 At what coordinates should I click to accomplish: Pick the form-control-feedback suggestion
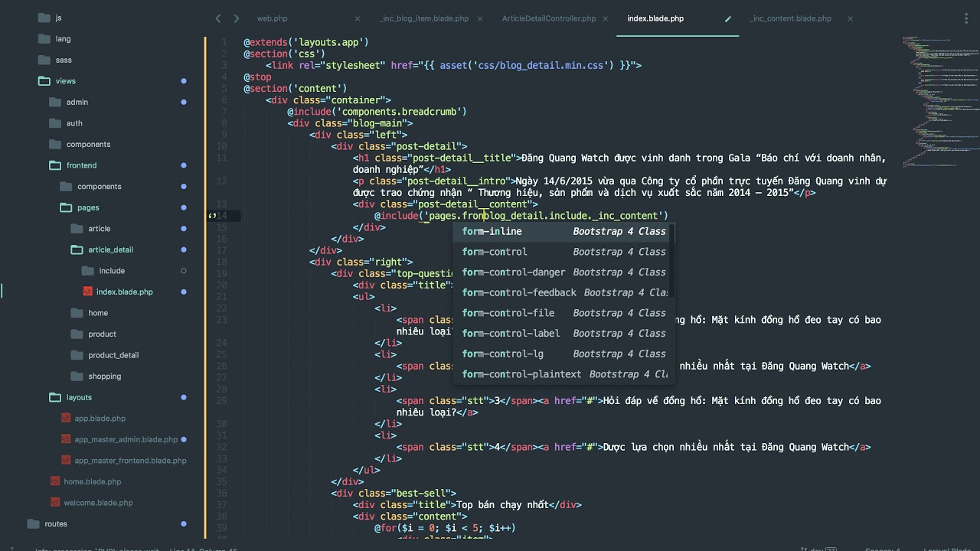click(x=563, y=292)
